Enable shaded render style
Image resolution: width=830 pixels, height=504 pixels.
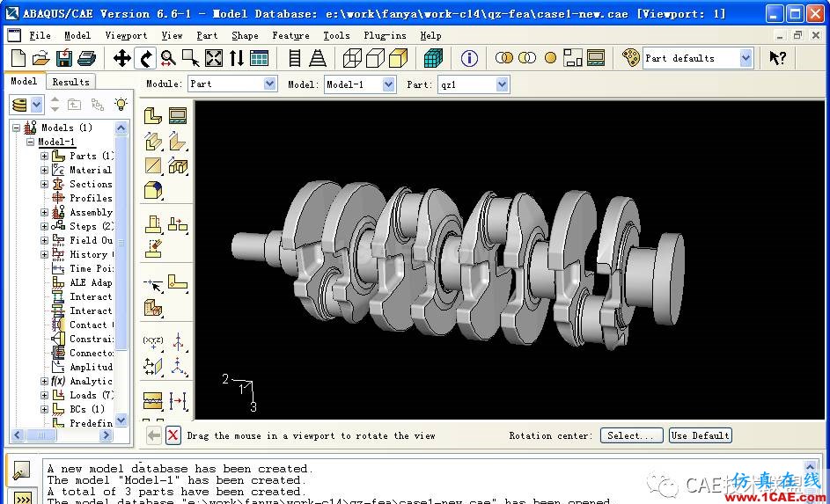398,58
